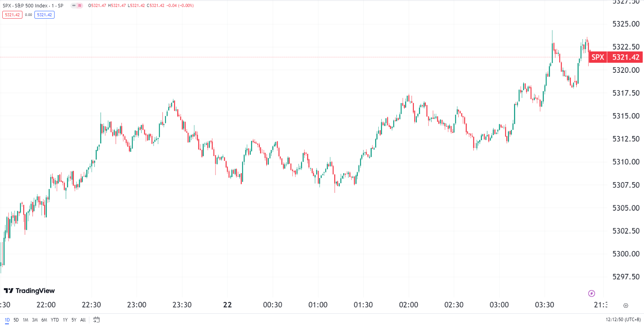Show the All time range

click(x=83, y=320)
